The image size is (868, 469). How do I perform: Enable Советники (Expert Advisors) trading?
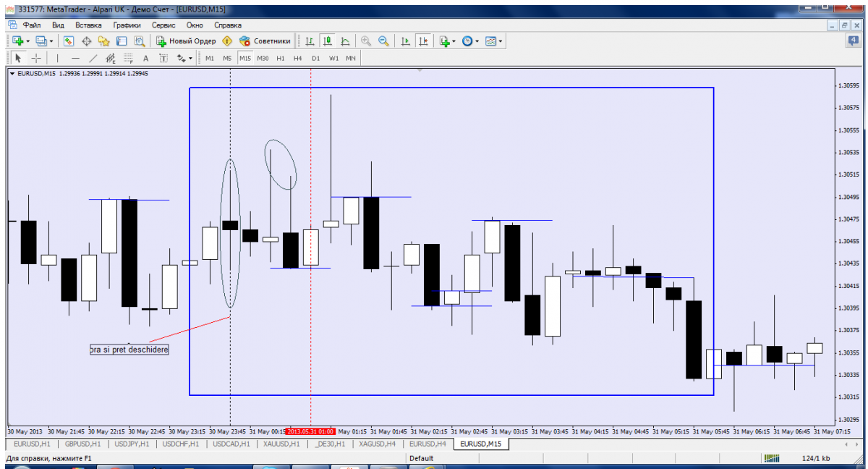(265, 41)
